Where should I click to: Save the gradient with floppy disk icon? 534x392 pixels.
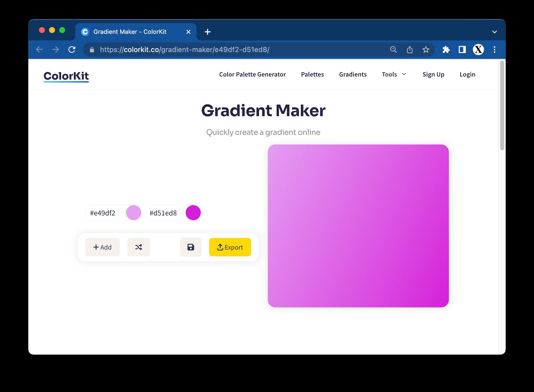point(191,247)
